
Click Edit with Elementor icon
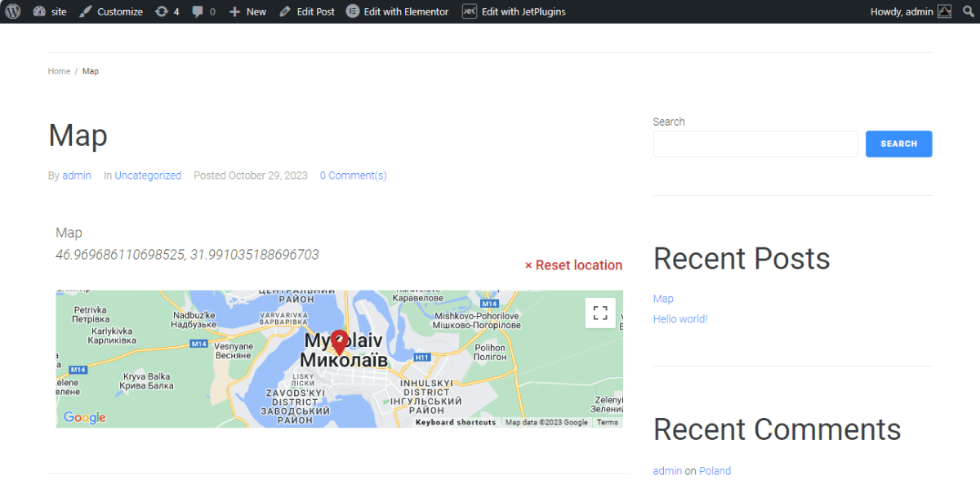[x=353, y=11]
